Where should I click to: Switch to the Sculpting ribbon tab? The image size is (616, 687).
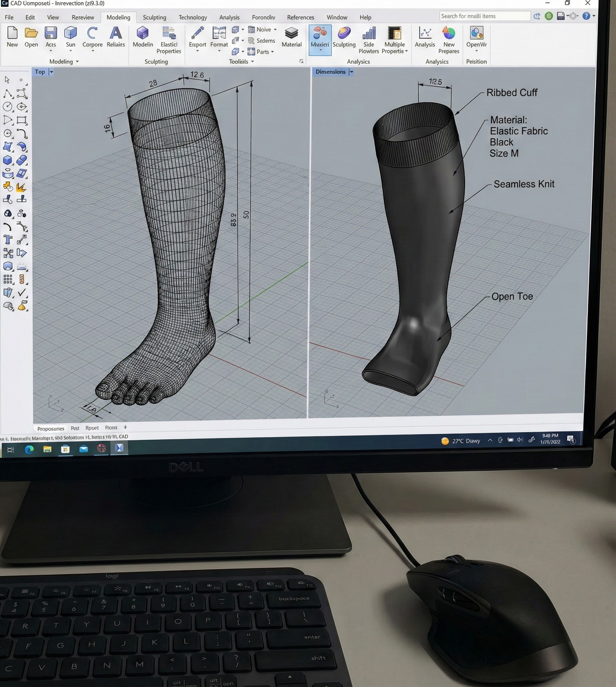154,17
